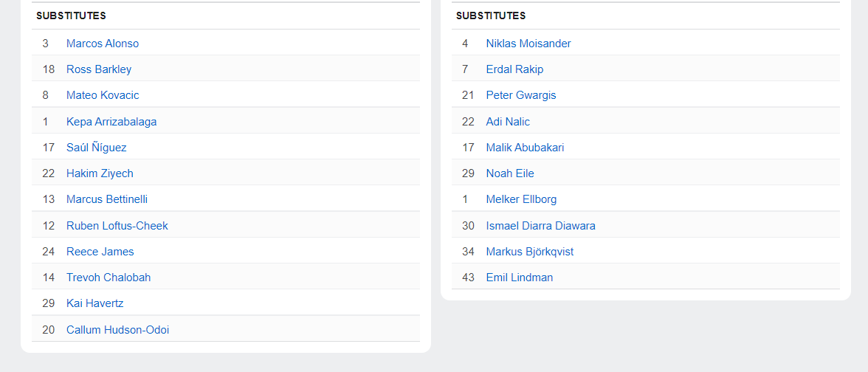Click Saúl Ñíguez player name
Screen dimensions: 868x372
click(x=97, y=148)
